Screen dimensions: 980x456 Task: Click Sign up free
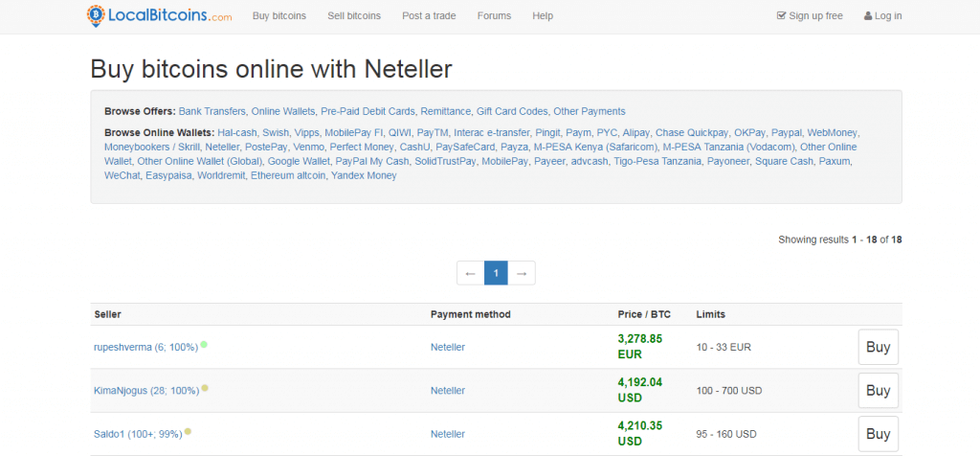coord(810,15)
